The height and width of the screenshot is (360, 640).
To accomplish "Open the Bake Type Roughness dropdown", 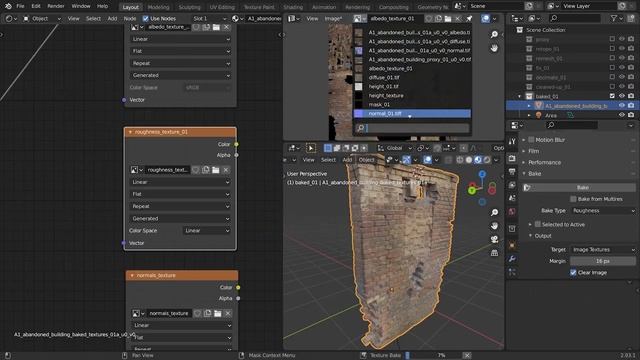I will (x=603, y=211).
